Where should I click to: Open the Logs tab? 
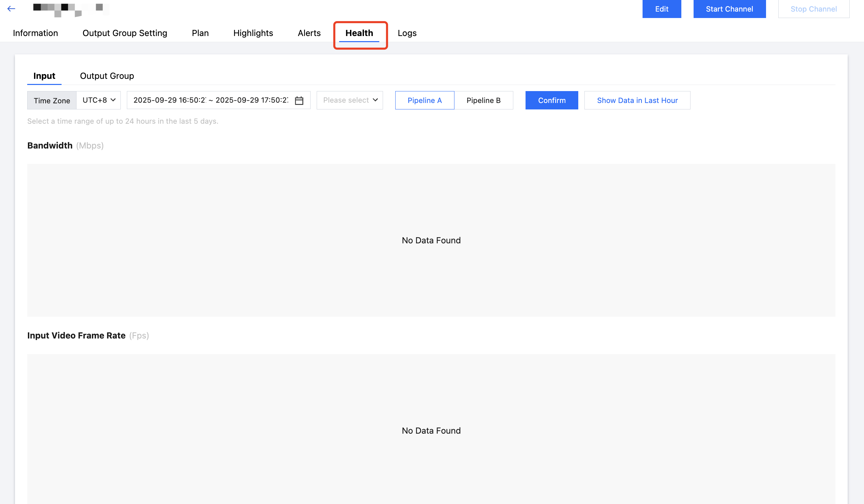pos(407,33)
